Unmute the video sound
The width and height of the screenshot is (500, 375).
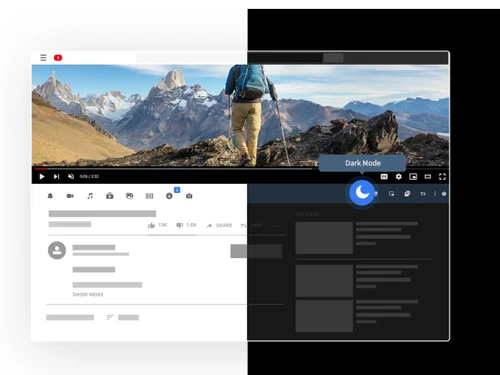click(x=71, y=176)
